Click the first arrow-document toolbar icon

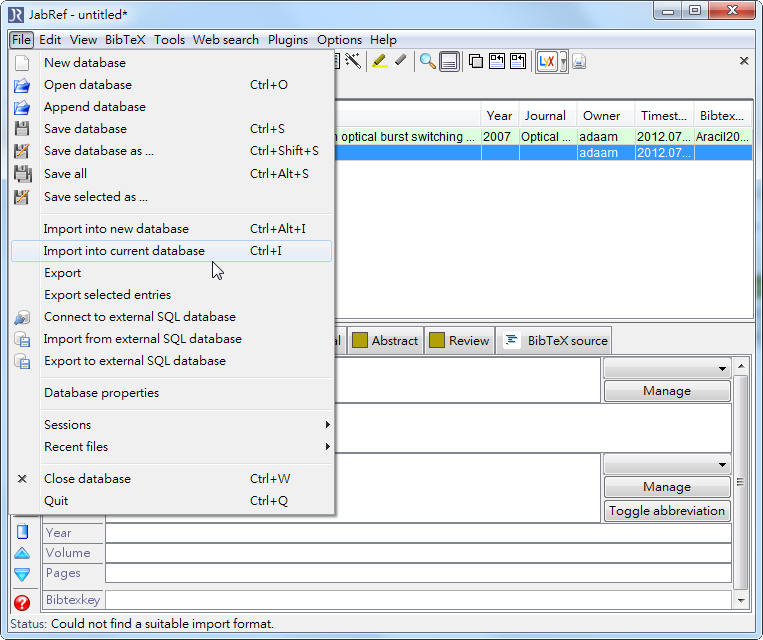coord(497,61)
